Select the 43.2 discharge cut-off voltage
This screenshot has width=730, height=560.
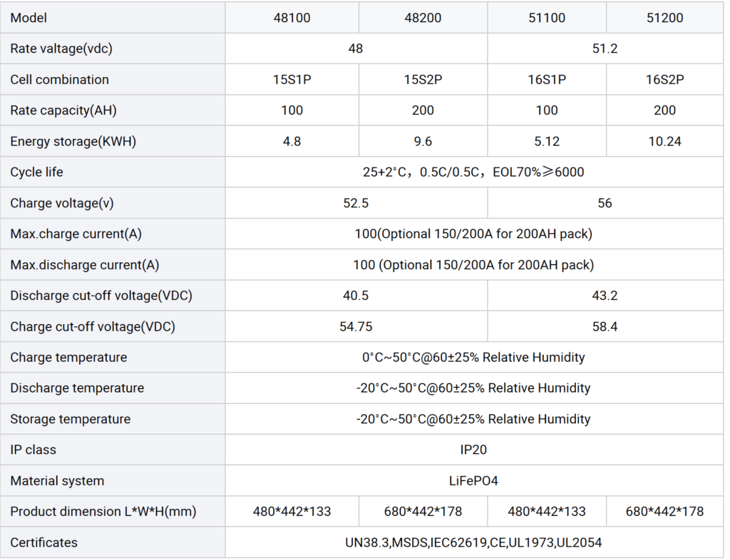coord(605,296)
